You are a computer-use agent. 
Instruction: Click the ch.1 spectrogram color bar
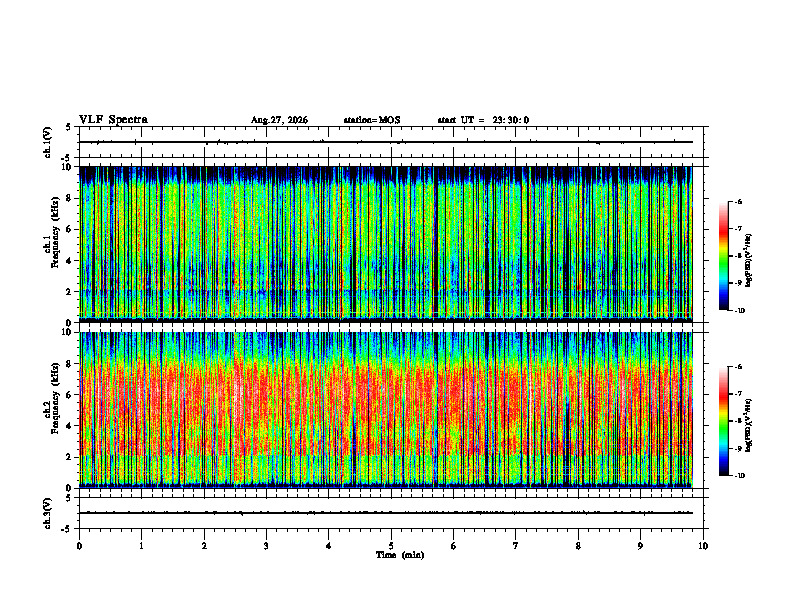tap(723, 256)
